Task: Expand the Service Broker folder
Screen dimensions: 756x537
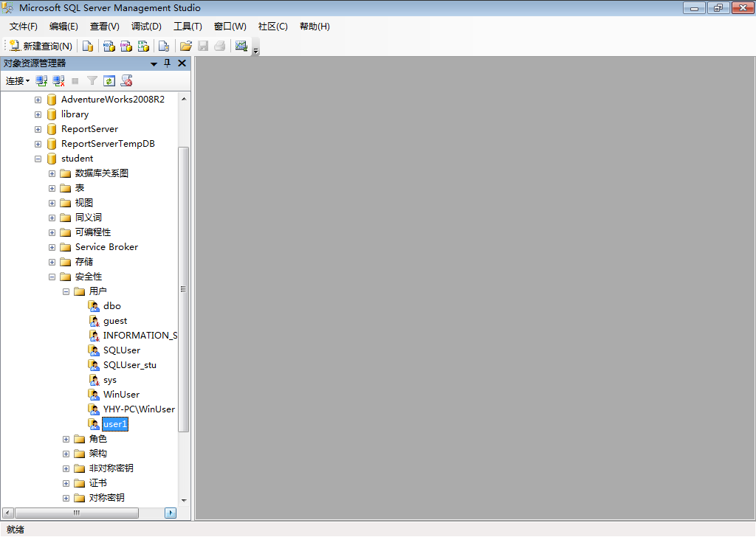Action: click(x=52, y=248)
